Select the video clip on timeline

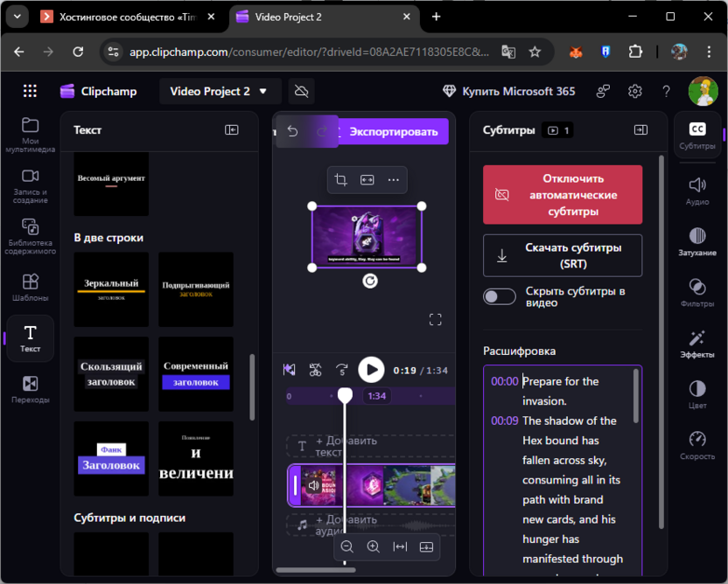pyautogui.click(x=371, y=485)
